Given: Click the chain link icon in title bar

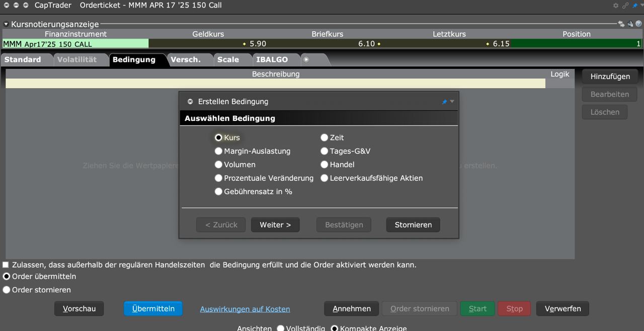Looking at the screenshot, I should tap(625, 6).
